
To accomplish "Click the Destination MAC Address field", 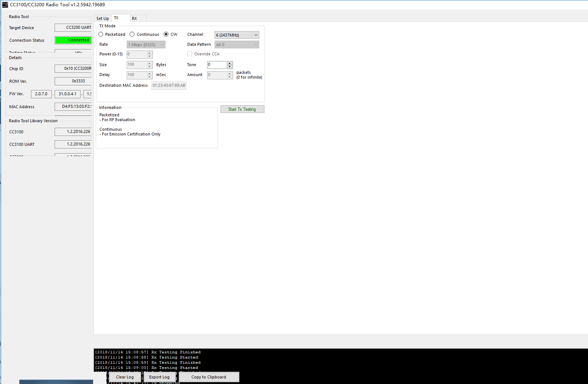I will click(169, 86).
